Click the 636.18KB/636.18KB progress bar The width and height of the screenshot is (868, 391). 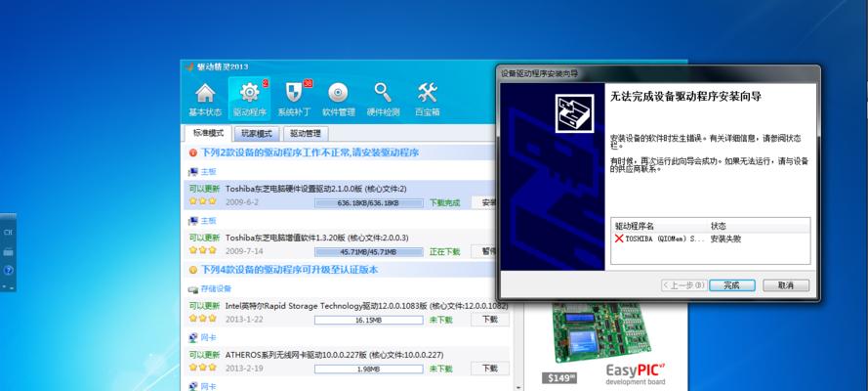click(369, 203)
